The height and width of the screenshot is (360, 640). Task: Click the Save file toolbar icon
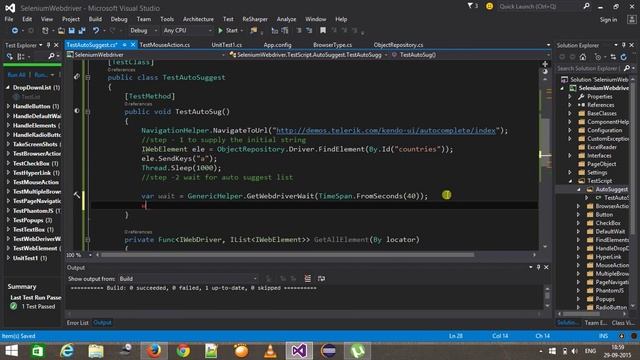click(72, 31)
